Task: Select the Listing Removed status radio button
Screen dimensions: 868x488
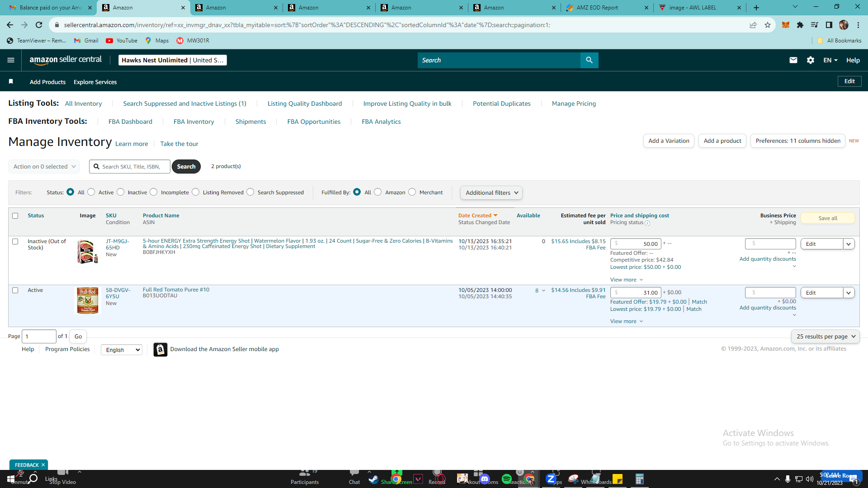Action: [196, 192]
